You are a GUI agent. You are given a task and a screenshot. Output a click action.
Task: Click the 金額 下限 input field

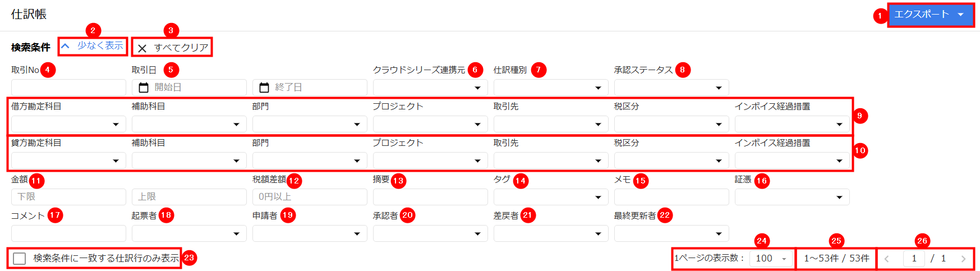[68, 197]
